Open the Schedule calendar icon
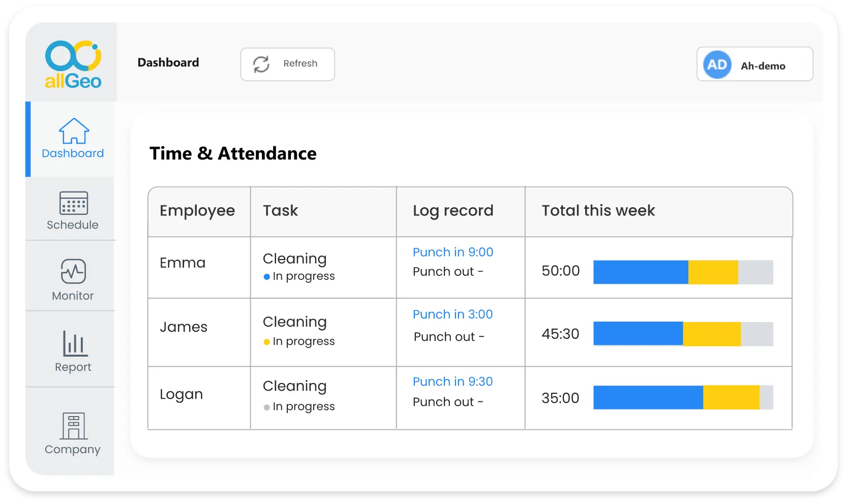The width and height of the screenshot is (847, 504). (74, 203)
